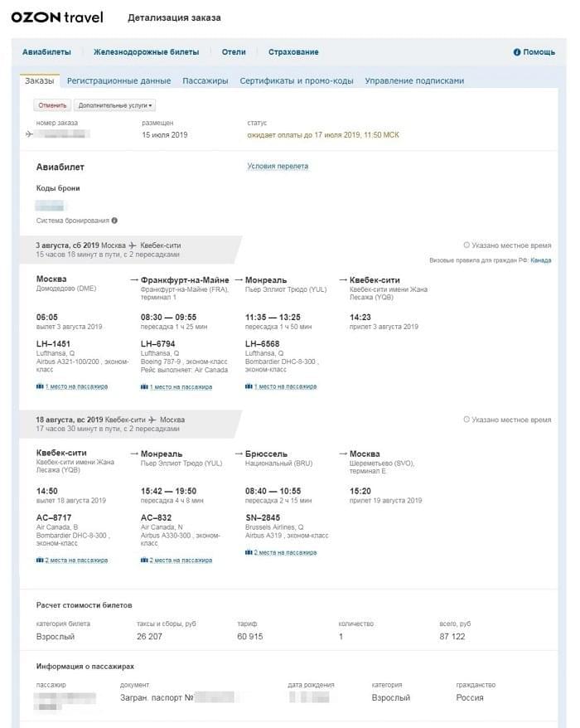
Task: Open the Управление подписками tab
Action: point(414,80)
